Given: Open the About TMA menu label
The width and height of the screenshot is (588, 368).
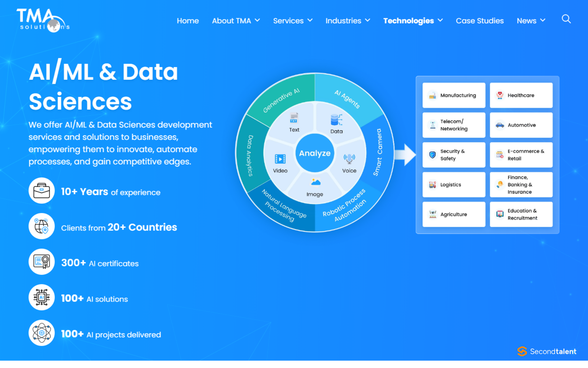Looking at the screenshot, I should pyautogui.click(x=231, y=21).
